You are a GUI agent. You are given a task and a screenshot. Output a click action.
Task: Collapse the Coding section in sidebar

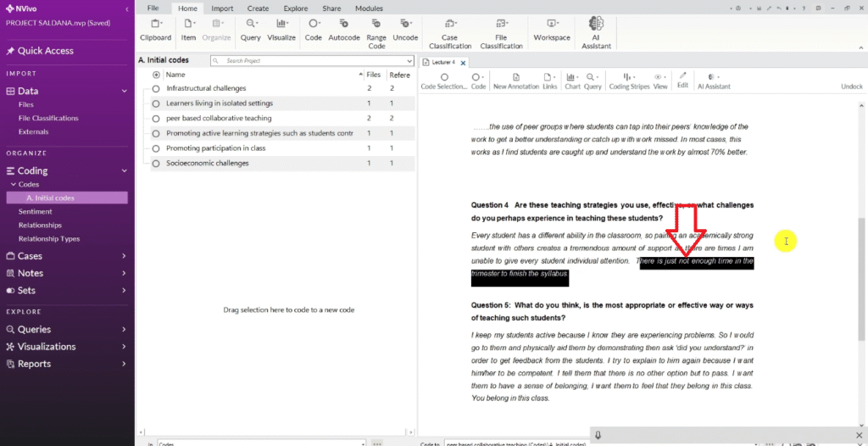[x=124, y=170]
